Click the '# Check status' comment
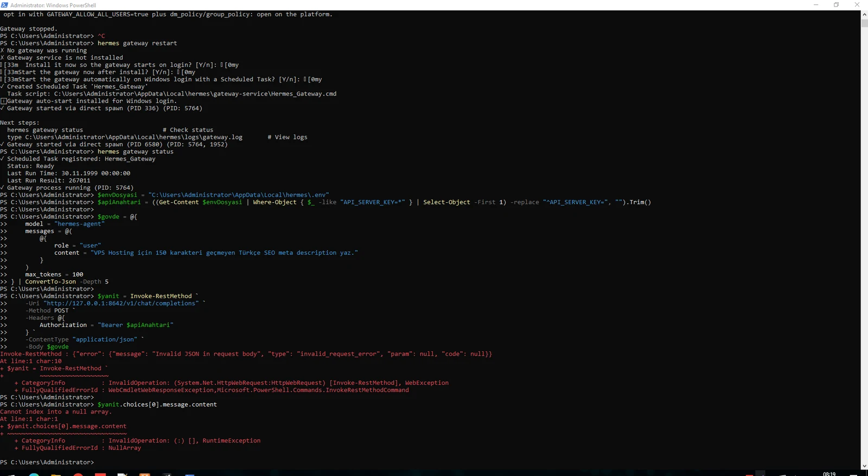The image size is (868, 476). pos(188,130)
